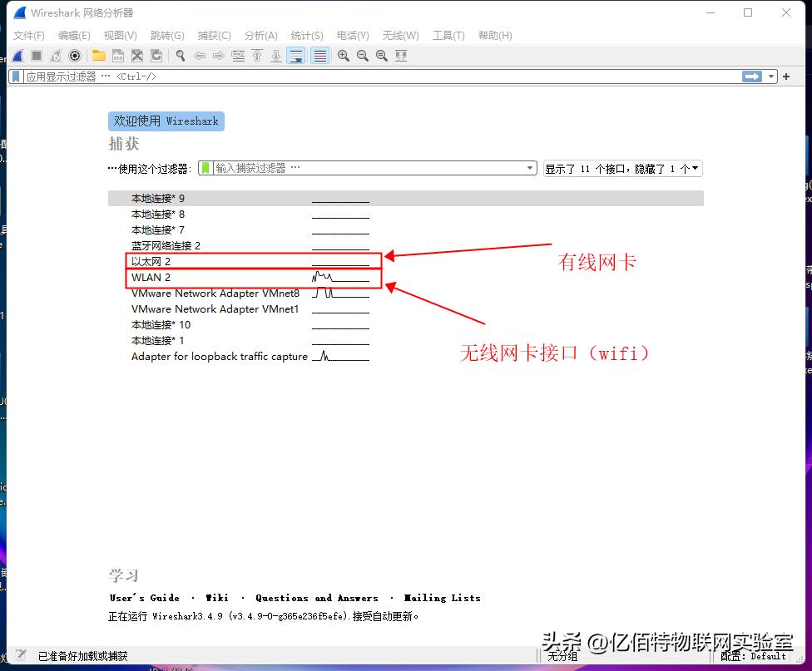Open a capture file via folder icon
Screen dimensions: 812x671
98,55
